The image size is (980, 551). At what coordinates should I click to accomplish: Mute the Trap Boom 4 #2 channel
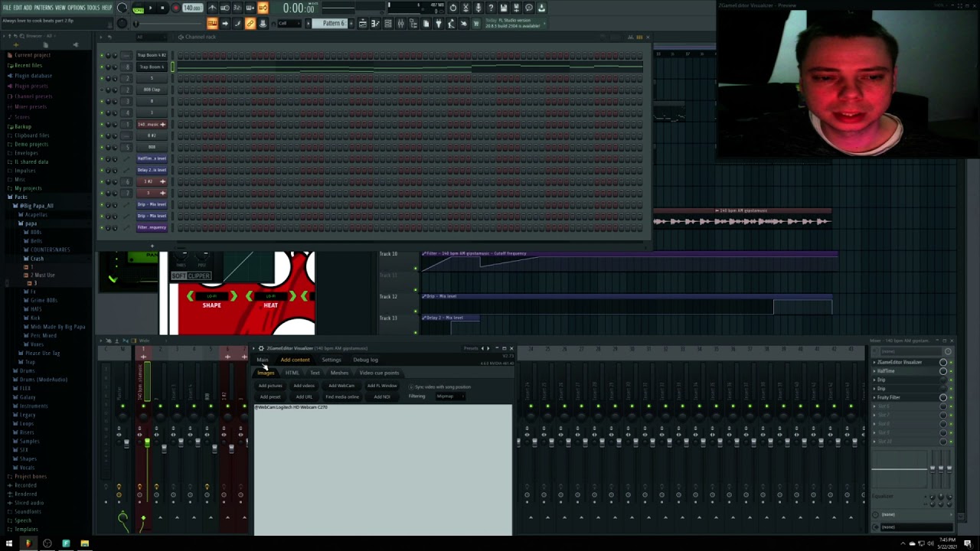(x=102, y=55)
